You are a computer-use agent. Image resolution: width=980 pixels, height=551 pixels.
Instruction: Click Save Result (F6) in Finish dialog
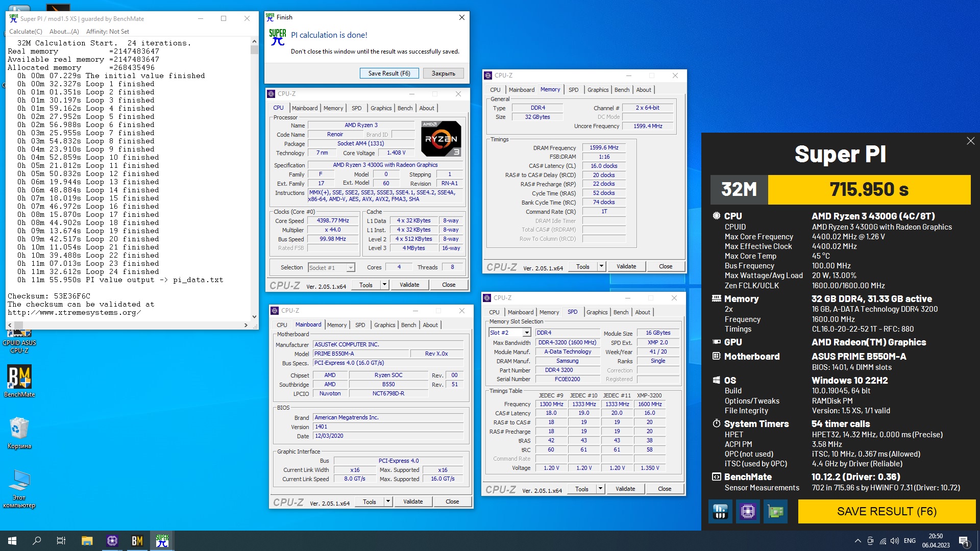pos(389,73)
